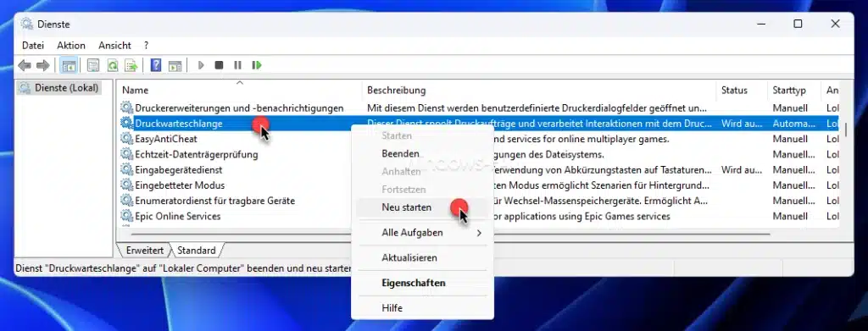The image size is (868, 331).
Task: Select the EasyAntiCheat service
Action: click(166, 139)
